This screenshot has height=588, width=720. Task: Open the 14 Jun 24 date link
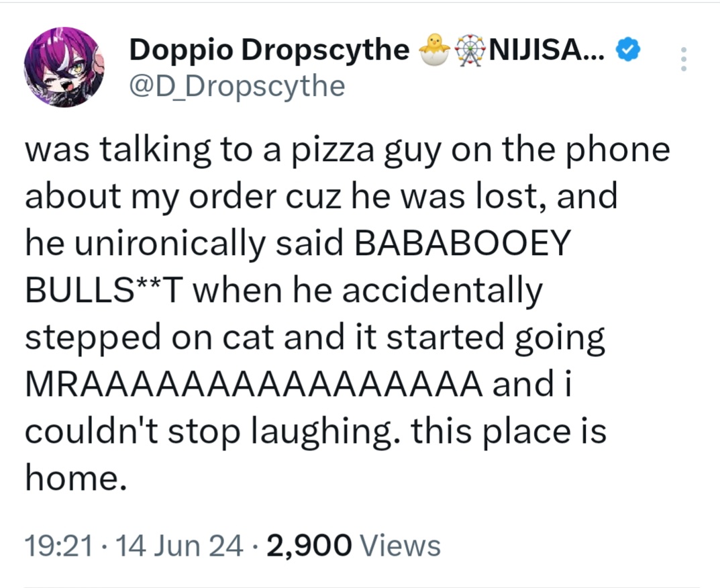tap(180, 546)
